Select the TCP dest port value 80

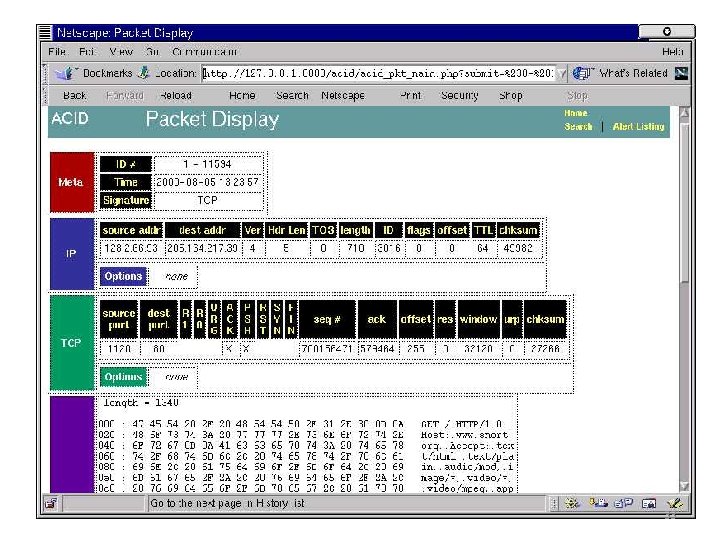[x=158, y=349]
